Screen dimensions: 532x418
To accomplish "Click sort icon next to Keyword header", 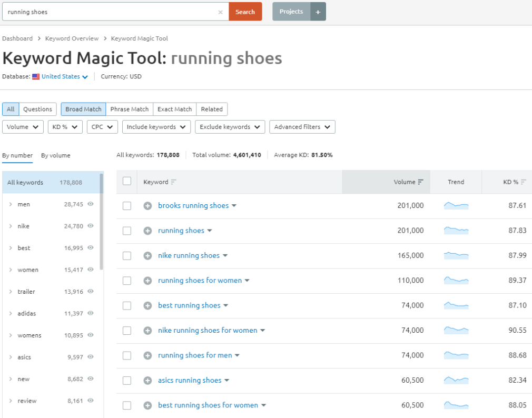I will [x=173, y=182].
